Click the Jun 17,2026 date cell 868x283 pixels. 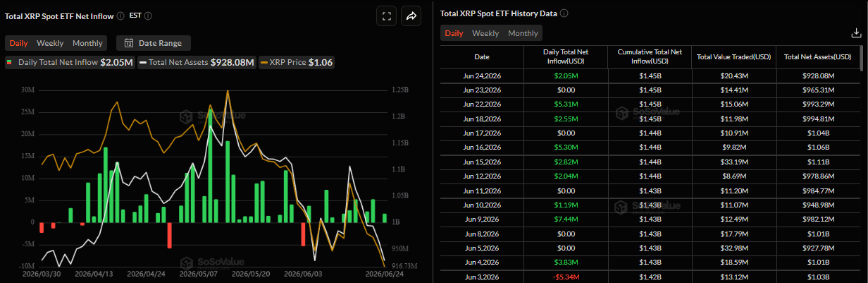(x=482, y=133)
